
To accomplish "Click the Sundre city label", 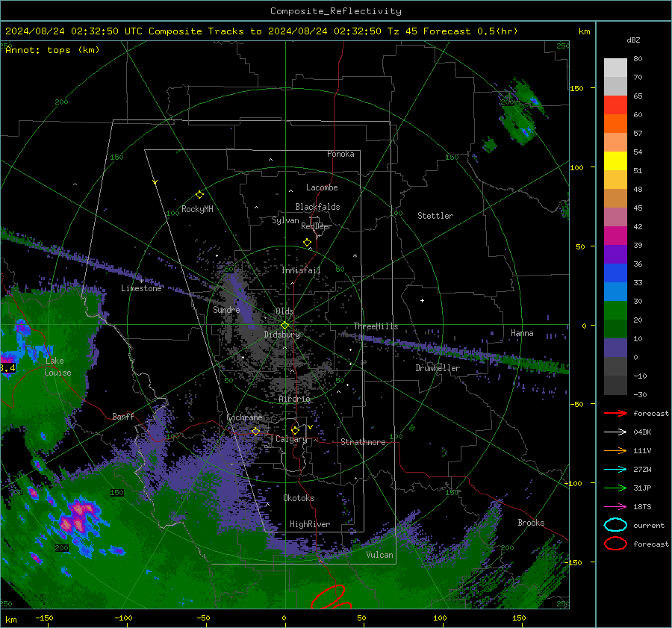I will click(x=226, y=309).
